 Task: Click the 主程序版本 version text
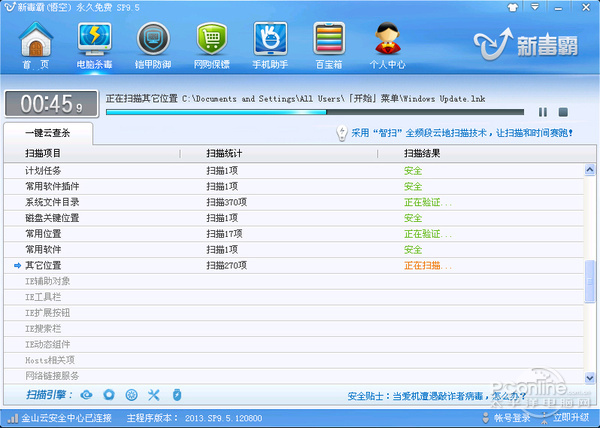pos(194,418)
